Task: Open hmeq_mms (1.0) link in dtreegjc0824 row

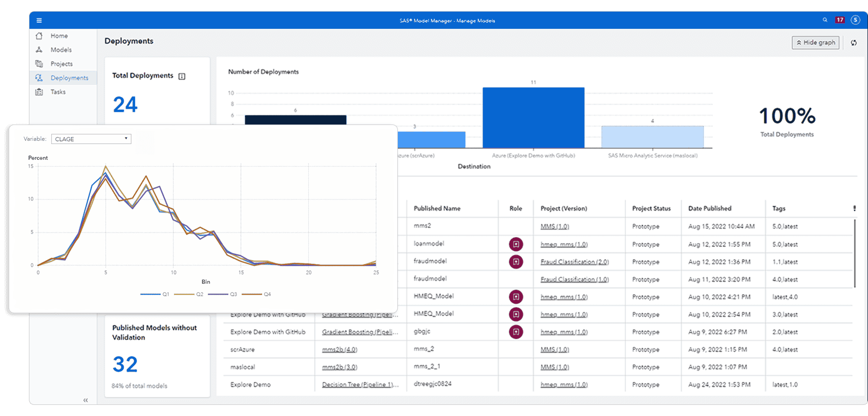Action: click(x=564, y=385)
